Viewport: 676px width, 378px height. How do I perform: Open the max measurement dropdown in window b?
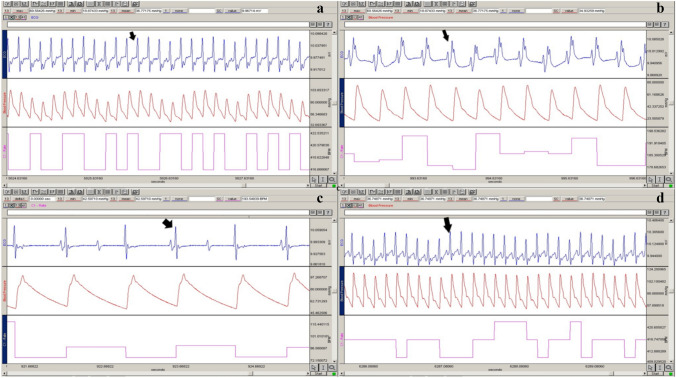click(358, 10)
